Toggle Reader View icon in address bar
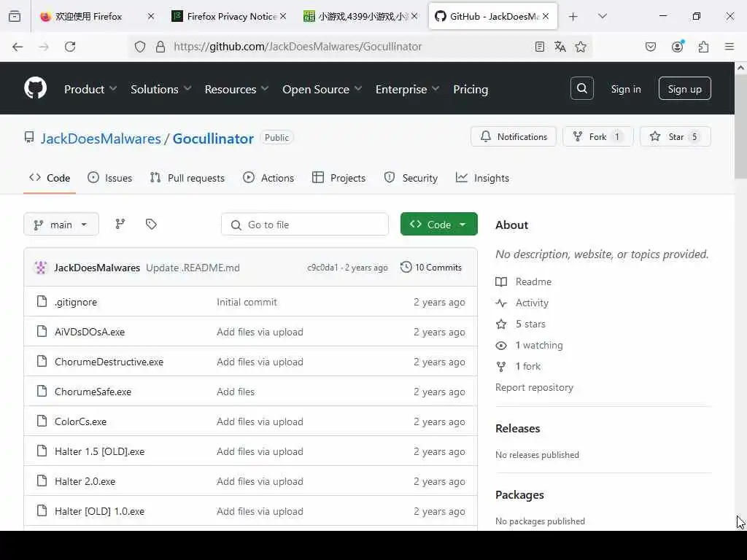This screenshot has height=560, width=747. 539,47
